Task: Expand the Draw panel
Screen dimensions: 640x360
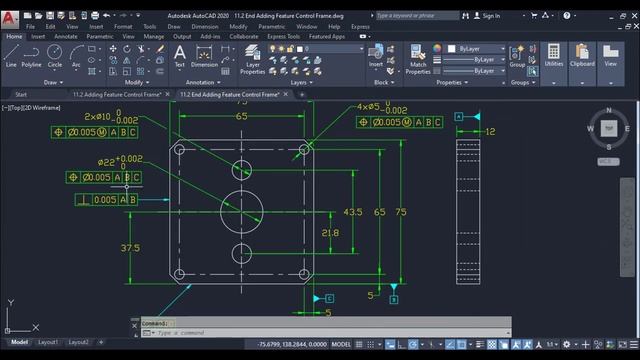Action: (x=53, y=82)
